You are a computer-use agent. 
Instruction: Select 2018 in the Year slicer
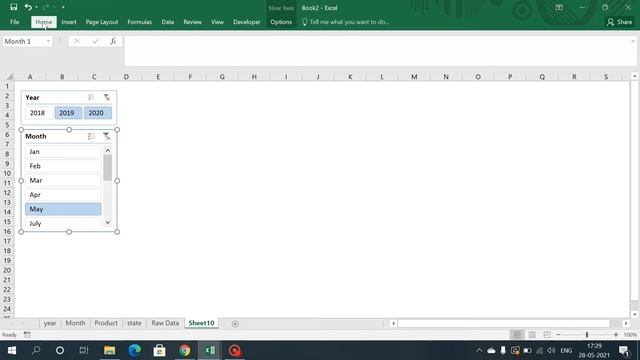38,113
